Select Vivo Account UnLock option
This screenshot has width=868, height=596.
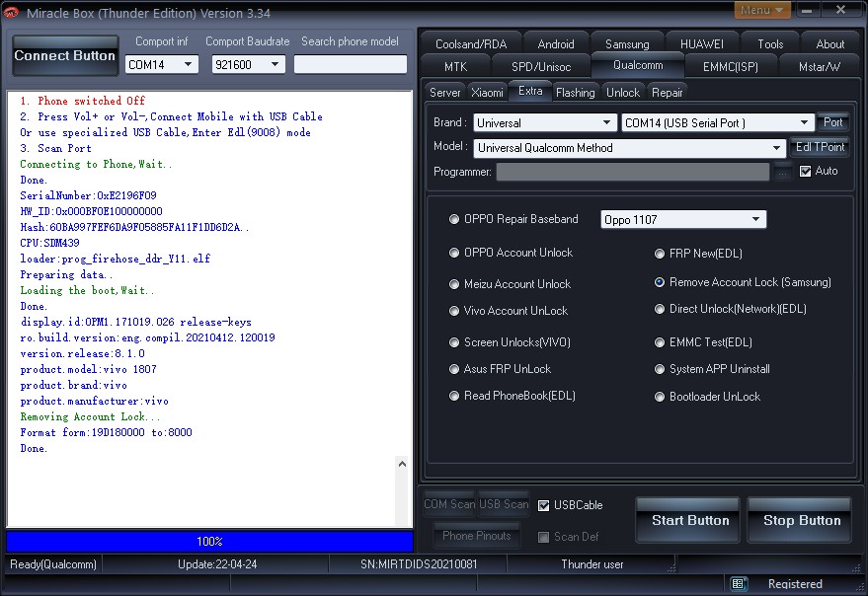pos(454,311)
